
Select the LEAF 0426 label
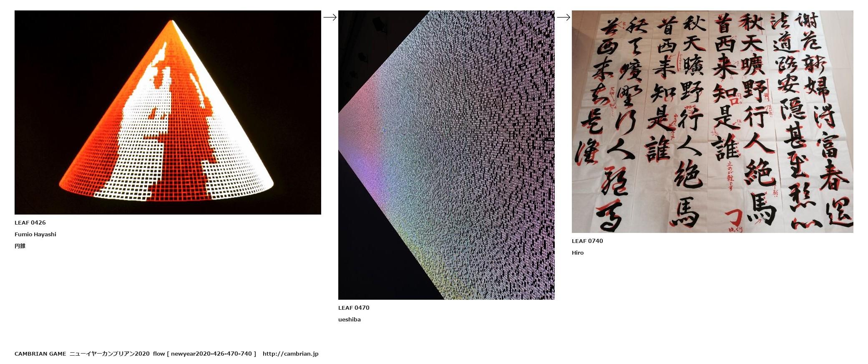pos(30,222)
